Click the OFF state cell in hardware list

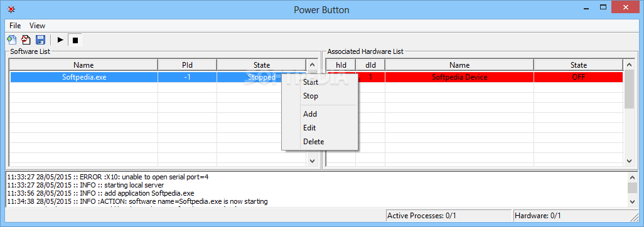point(578,77)
